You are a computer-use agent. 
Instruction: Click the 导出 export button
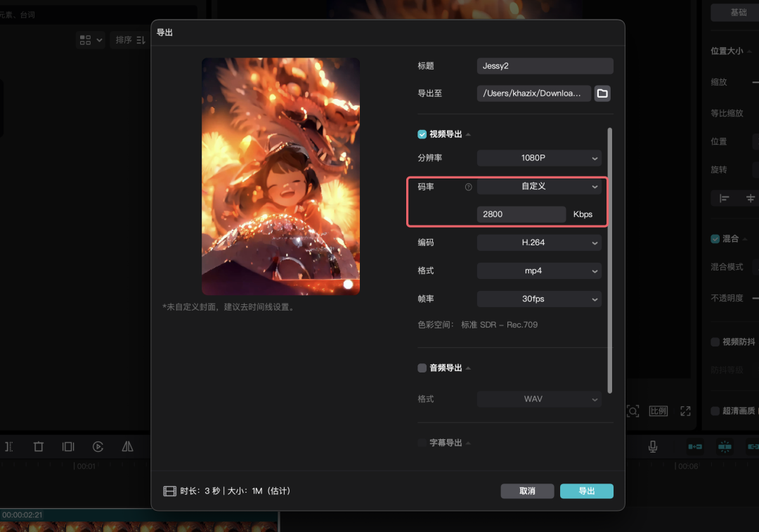click(x=587, y=491)
